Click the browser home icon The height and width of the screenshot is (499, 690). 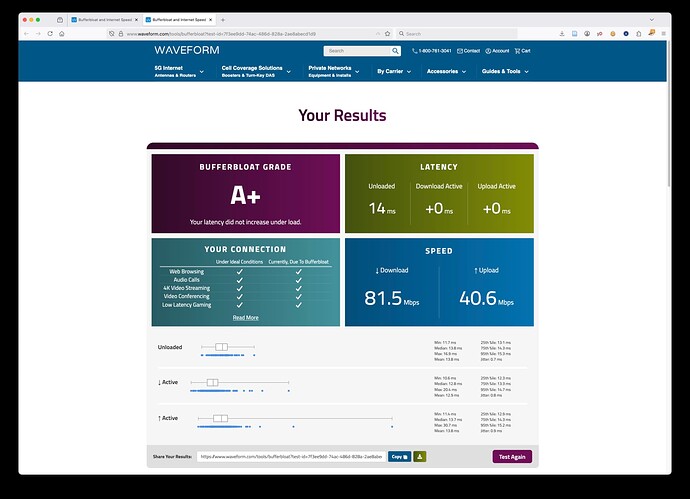pyautogui.click(x=62, y=33)
